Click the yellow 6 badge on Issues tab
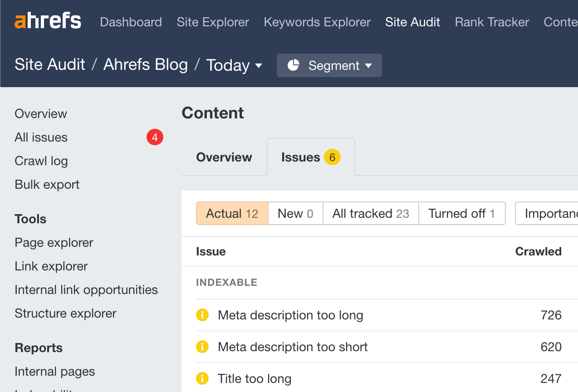578x392 pixels. pos(332,157)
